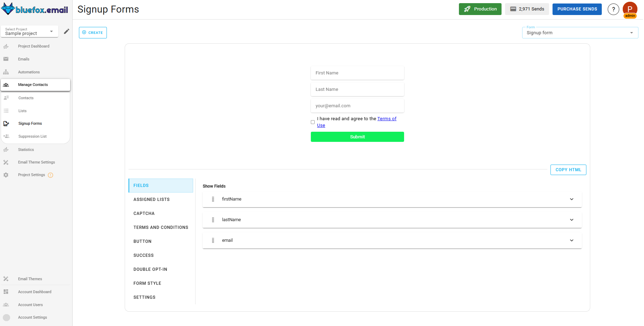This screenshot has width=644, height=326.
Task: Click the email address input field
Action: pos(357,106)
